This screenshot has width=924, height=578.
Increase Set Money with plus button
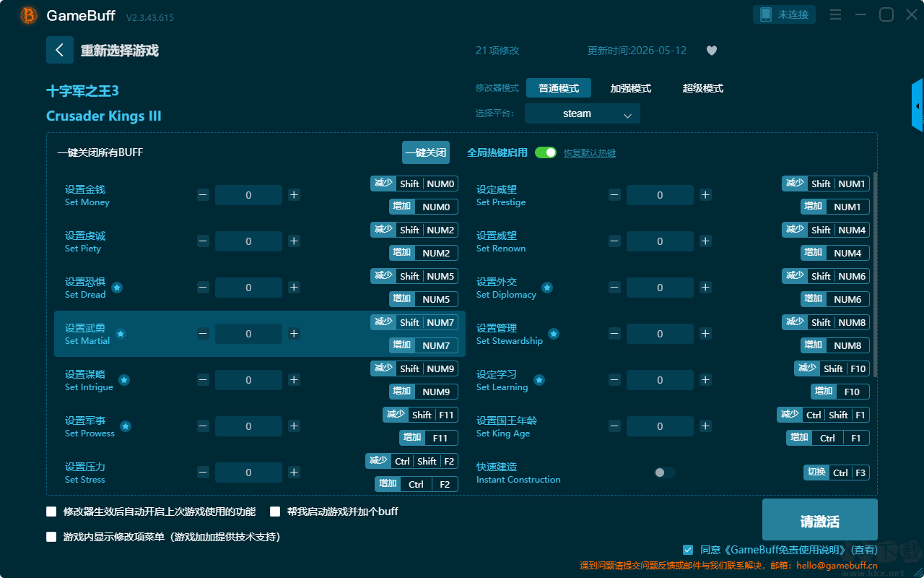(294, 195)
